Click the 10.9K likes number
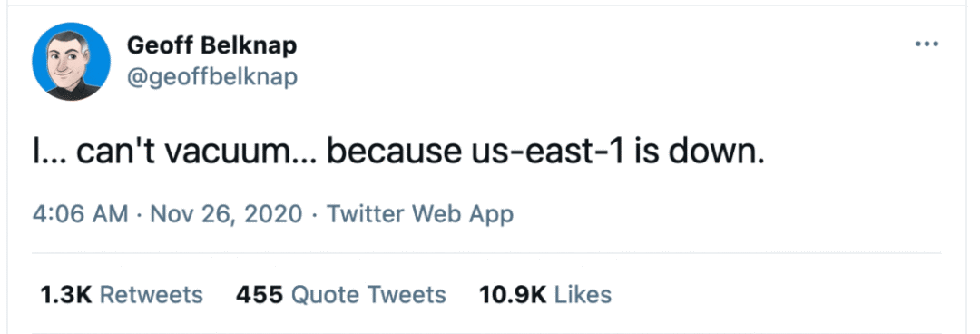 click(513, 294)
